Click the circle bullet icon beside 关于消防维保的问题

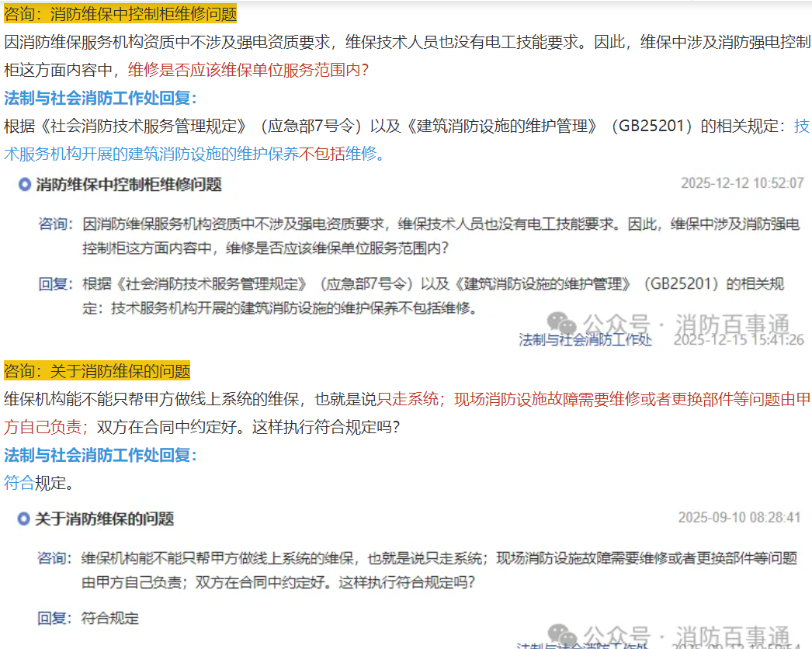(x=25, y=519)
